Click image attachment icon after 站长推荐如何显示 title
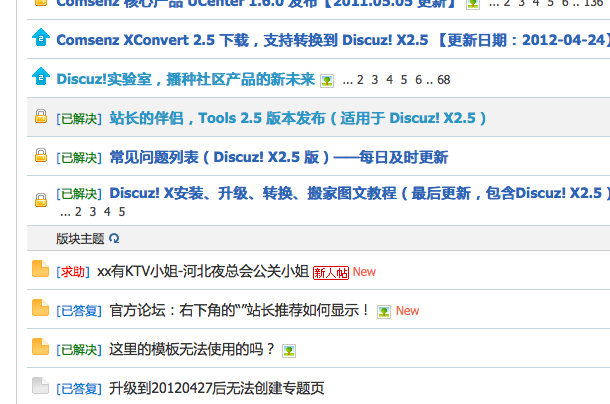The width and height of the screenshot is (610, 404). tap(384, 312)
